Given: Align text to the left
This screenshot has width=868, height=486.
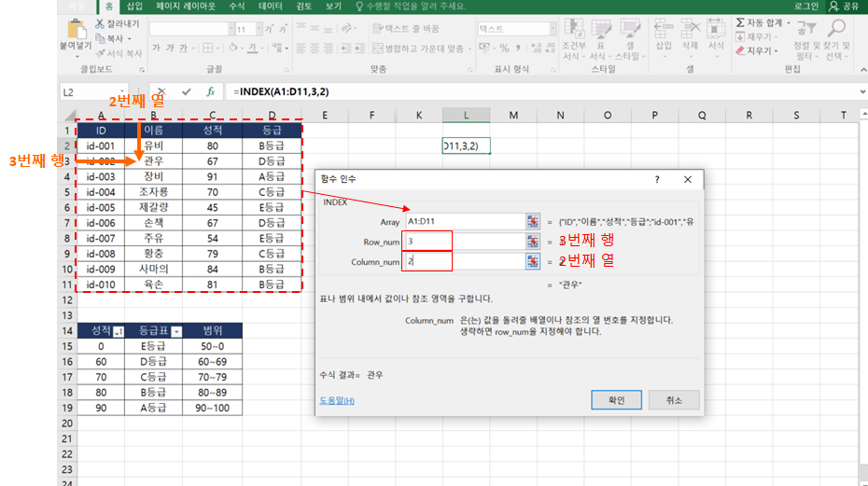Looking at the screenshot, I should (x=301, y=49).
